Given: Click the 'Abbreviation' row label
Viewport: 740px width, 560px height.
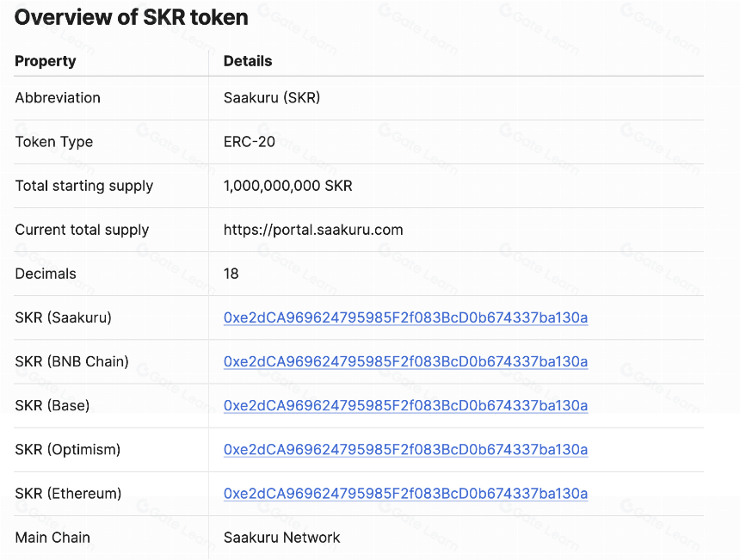Looking at the screenshot, I should point(58,98).
